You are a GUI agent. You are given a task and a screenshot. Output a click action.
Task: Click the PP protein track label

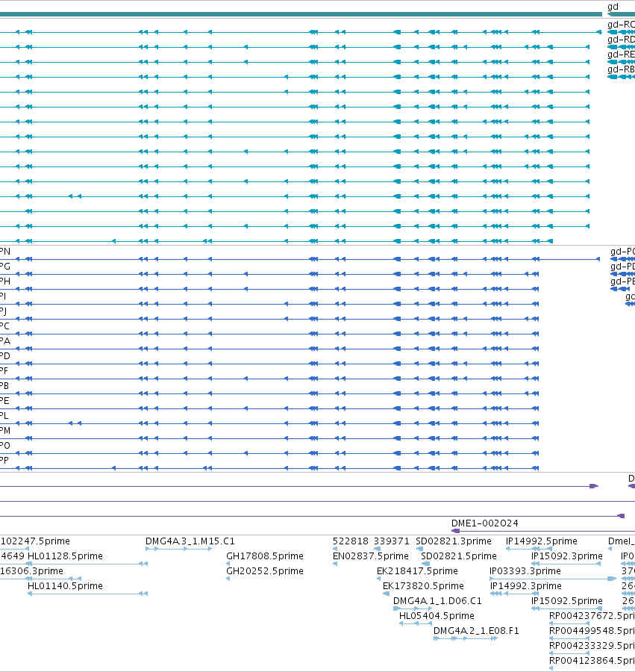(4, 461)
